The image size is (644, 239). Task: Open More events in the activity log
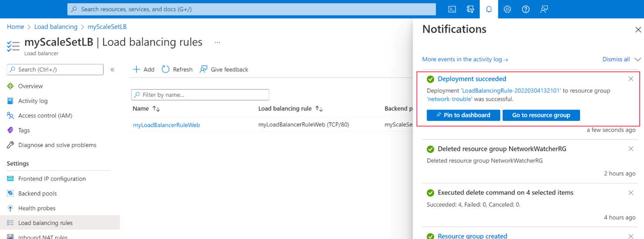tap(465, 59)
